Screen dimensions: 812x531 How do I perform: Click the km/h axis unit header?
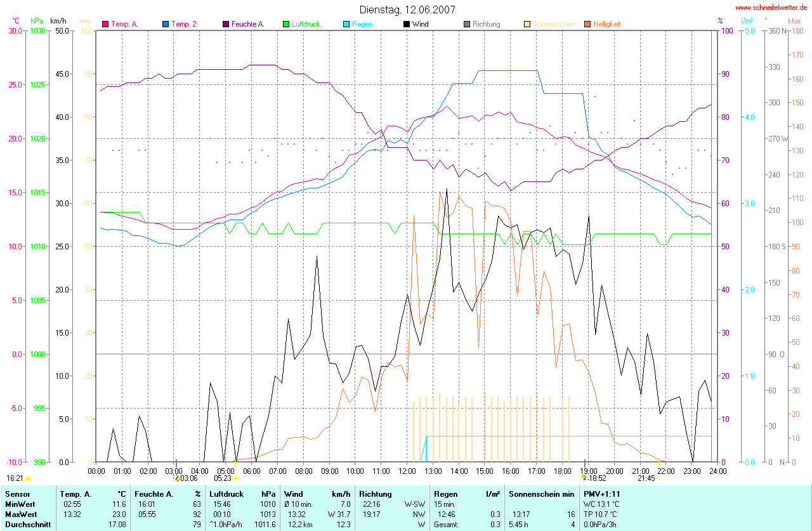[58, 21]
